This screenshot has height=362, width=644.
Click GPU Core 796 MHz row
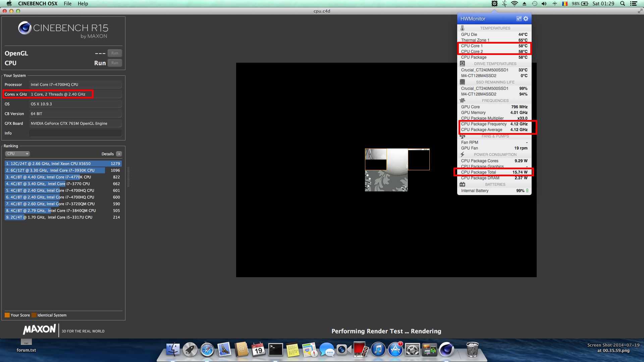[494, 107]
